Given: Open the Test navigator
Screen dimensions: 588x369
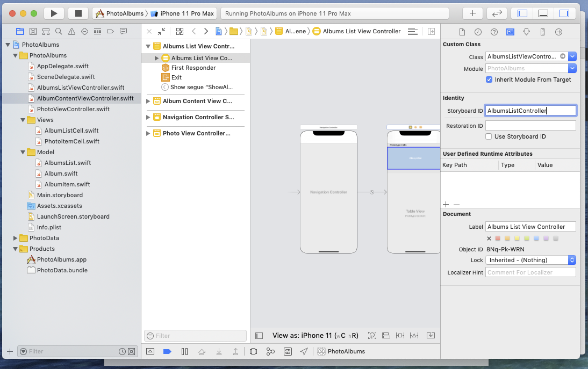Looking at the screenshot, I should [x=85, y=32].
